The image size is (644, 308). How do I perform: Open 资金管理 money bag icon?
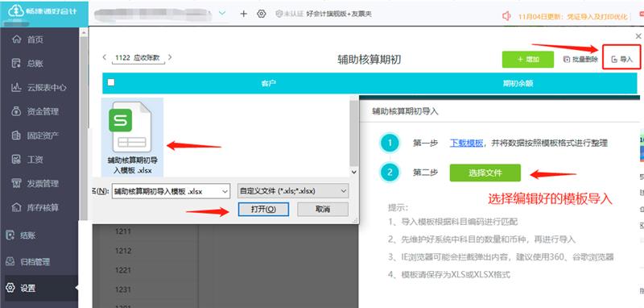[16, 111]
